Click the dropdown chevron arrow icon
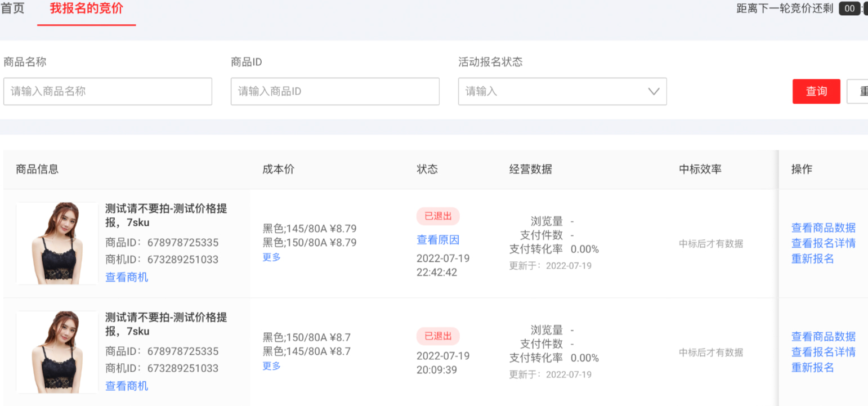 click(x=654, y=91)
